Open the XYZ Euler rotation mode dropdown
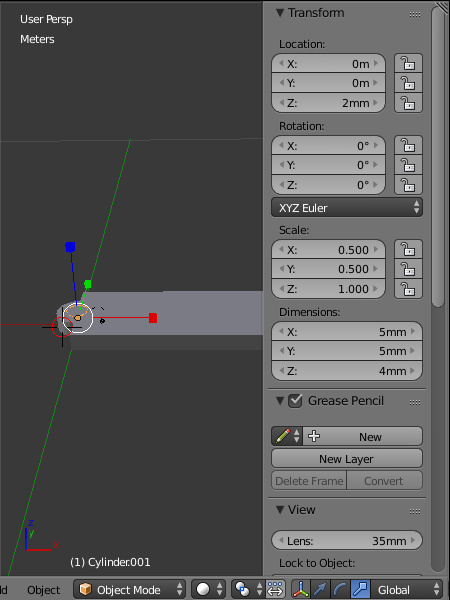450x600 pixels. [x=347, y=208]
